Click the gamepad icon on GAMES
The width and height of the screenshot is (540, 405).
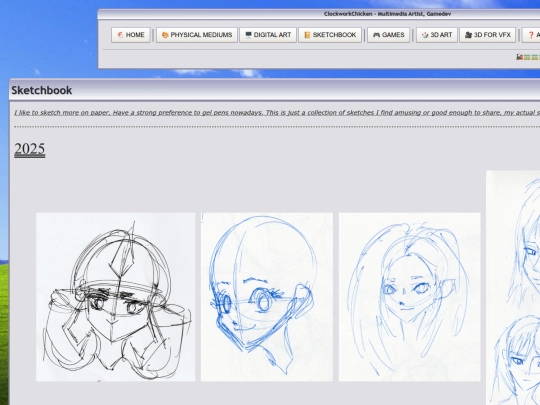point(376,35)
